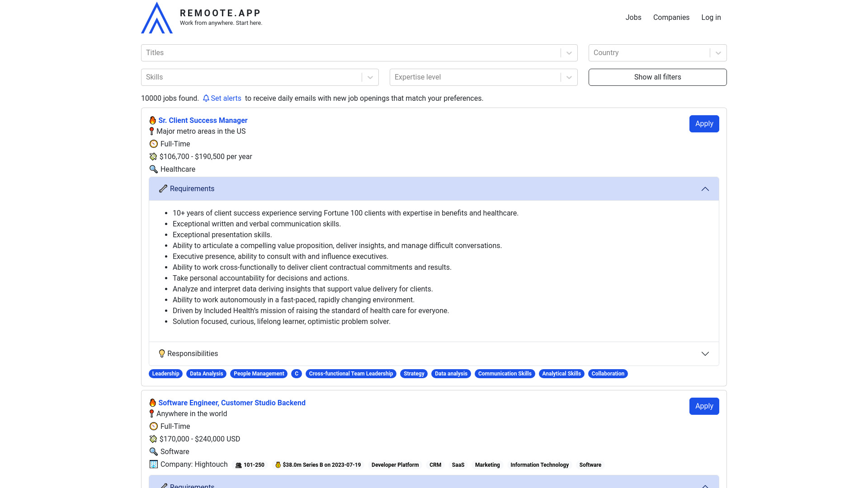The height and width of the screenshot is (488, 868).
Task: Click the lightbulb icon next to Responsibilities section
Action: (x=161, y=353)
